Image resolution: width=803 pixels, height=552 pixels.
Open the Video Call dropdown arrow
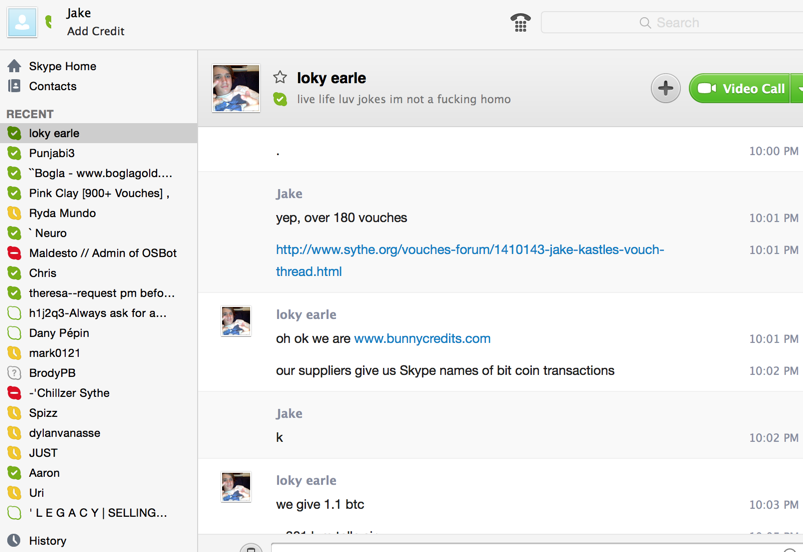coord(798,88)
